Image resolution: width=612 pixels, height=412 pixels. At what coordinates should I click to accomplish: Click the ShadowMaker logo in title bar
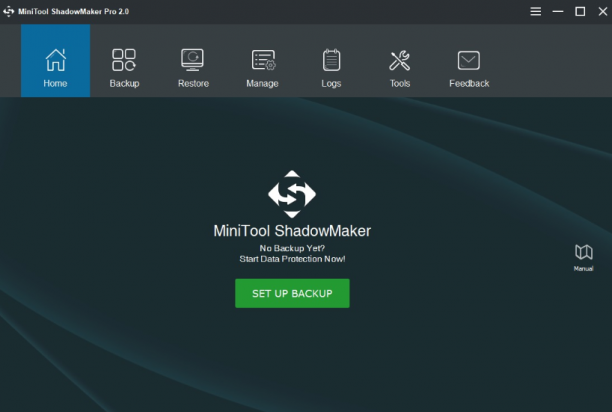point(9,11)
